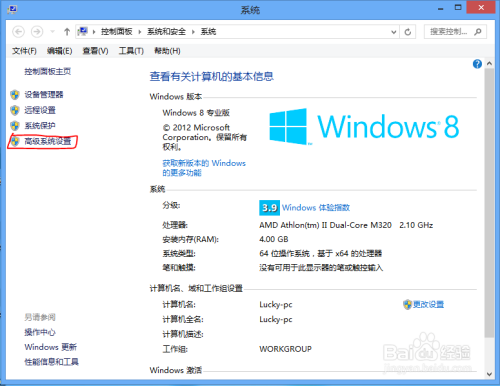This screenshot has width=500, height=386.
Task: Click the scrollbar down arrow
Action: 489,374
